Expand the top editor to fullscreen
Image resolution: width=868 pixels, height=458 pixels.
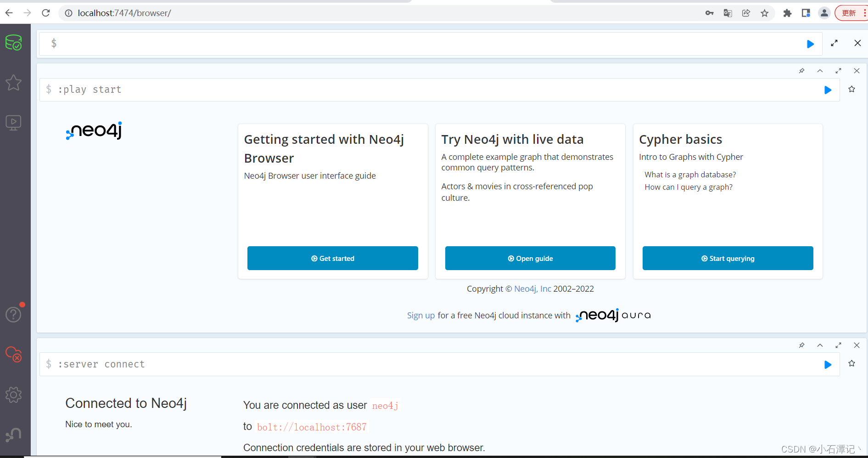point(834,43)
